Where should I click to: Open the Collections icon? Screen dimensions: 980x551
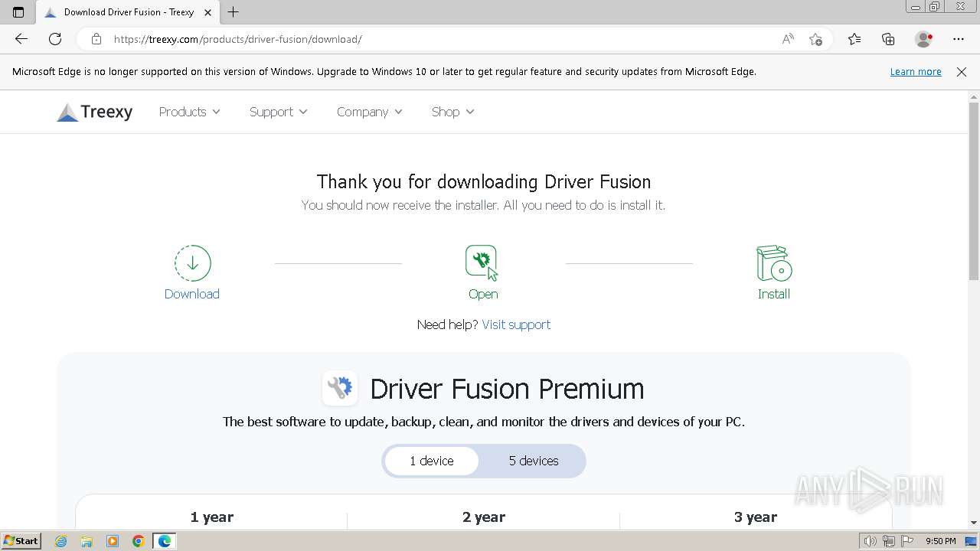888,39
